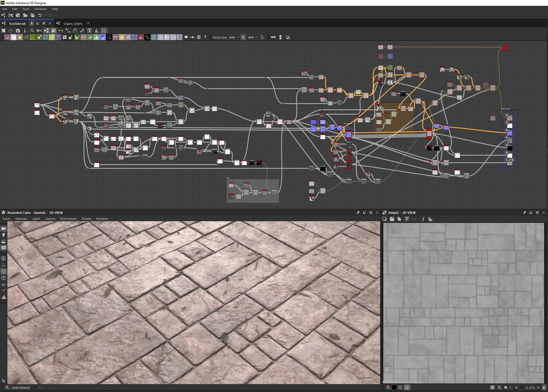Open the 2D view channel layers dropdown
Screen dimensions: 548x392
click(388, 387)
